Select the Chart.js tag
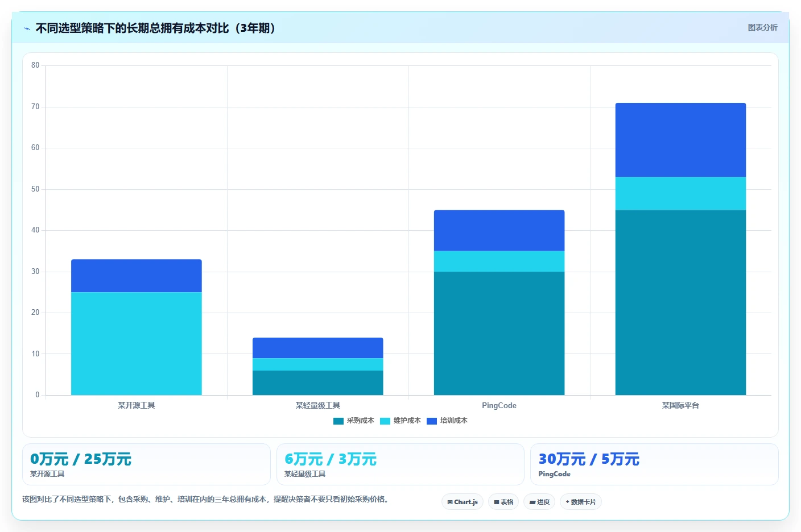The width and height of the screenshot is (801, 532). pos(463,502)
